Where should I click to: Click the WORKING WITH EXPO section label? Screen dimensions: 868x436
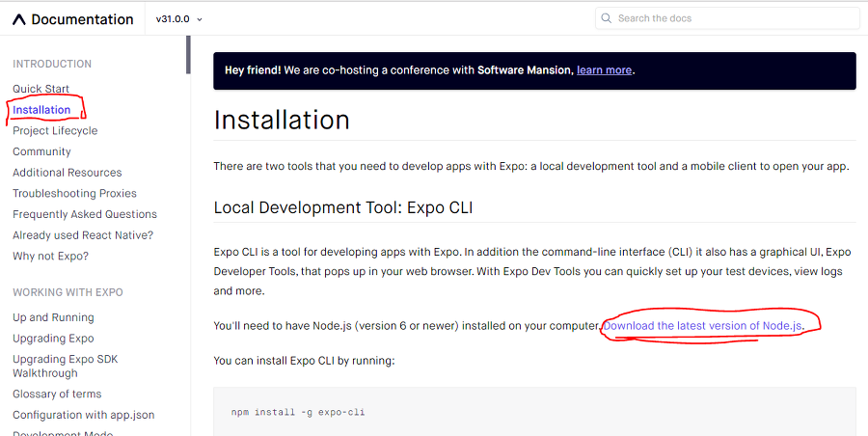point(68,292)
